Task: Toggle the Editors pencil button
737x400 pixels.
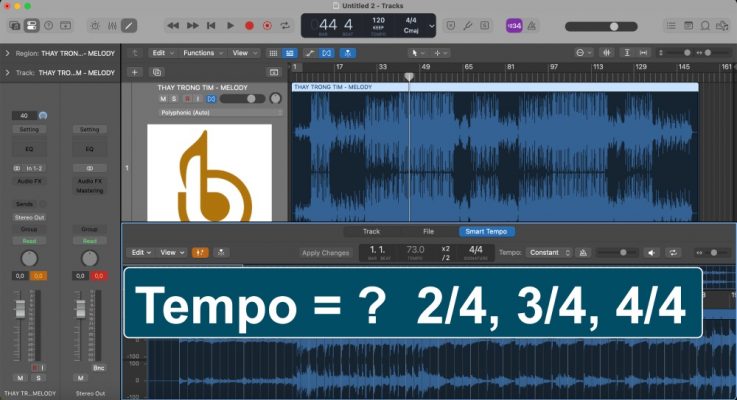Action: pos(129,25)
